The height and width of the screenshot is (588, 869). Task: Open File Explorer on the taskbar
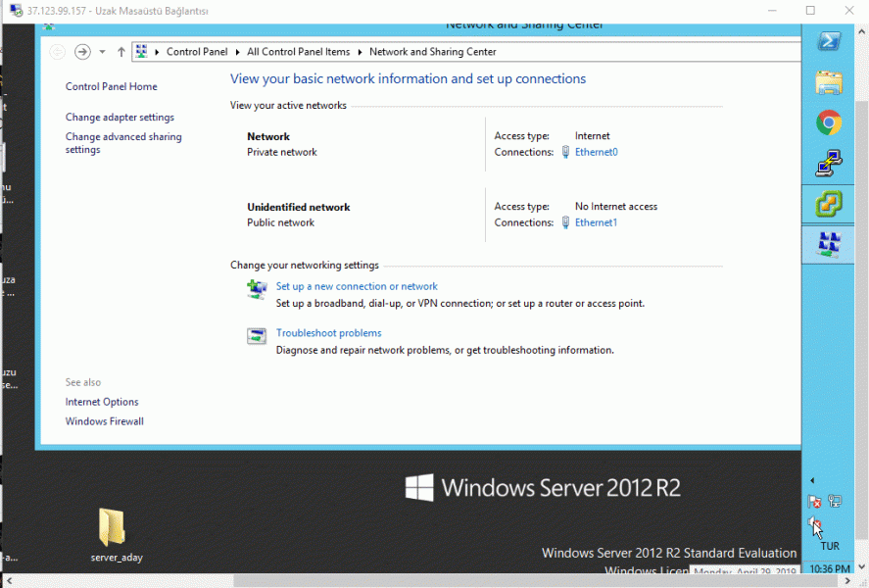829,83
